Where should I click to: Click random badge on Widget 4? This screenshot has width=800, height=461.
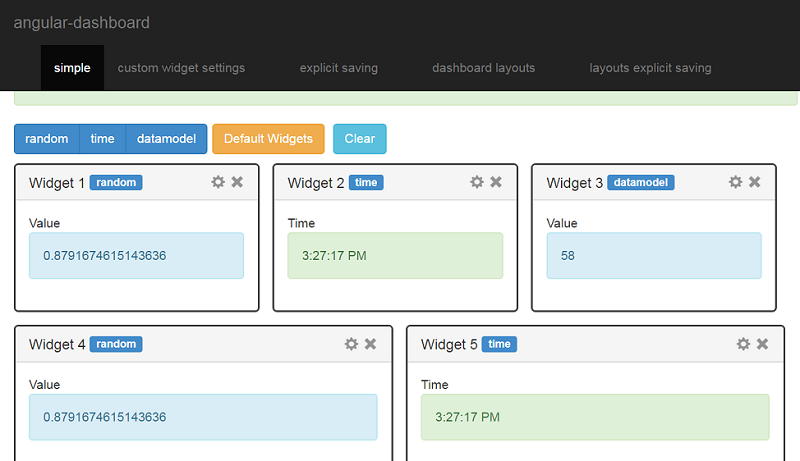[116, 344]
